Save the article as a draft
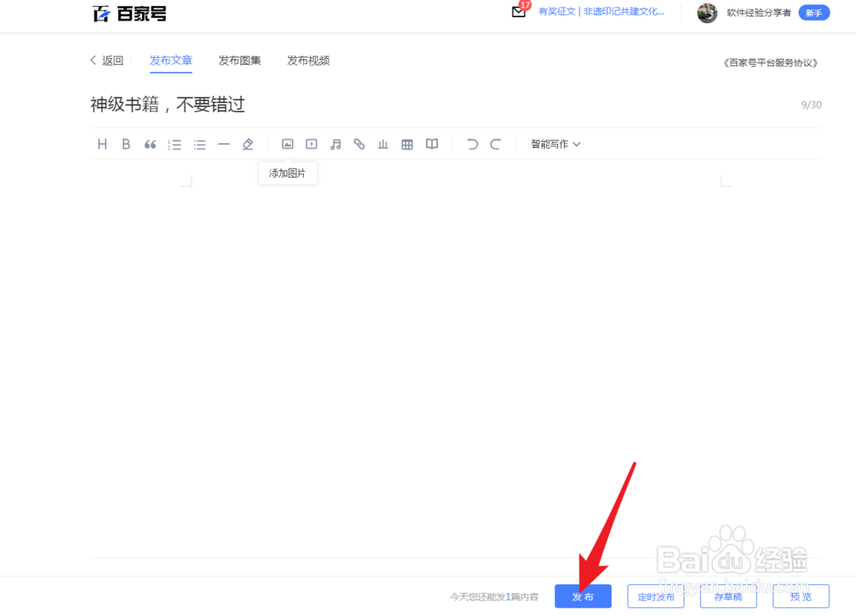The height and width of the screenshot is (616, 856). 728,596
